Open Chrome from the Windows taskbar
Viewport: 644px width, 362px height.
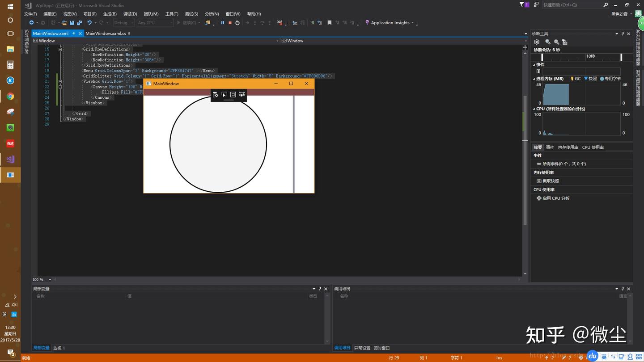[10, 97]
